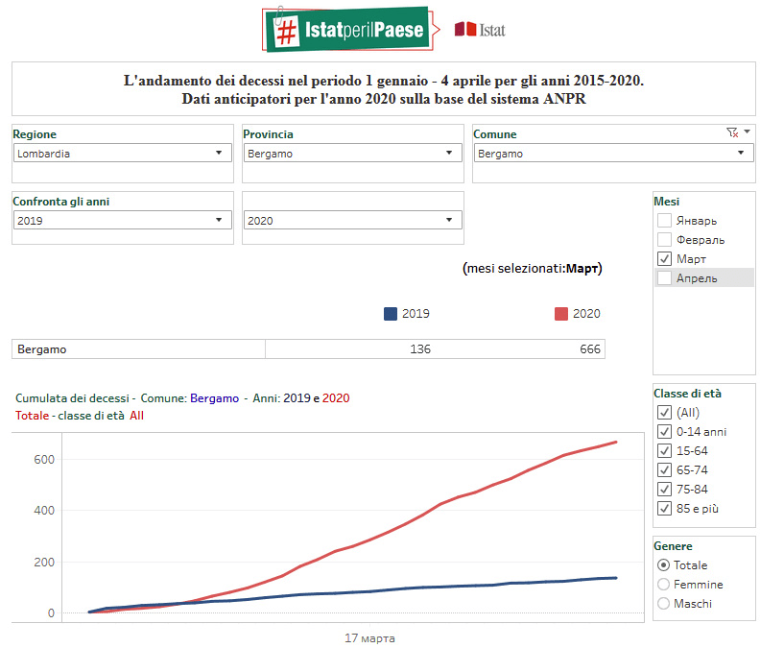Click the blue 2019 legend swatch
784x672 pixels.
click(391, 314)
